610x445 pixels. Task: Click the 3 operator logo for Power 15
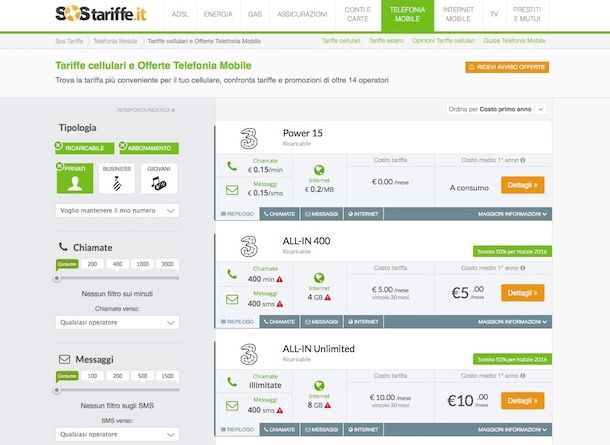(249, 138)
